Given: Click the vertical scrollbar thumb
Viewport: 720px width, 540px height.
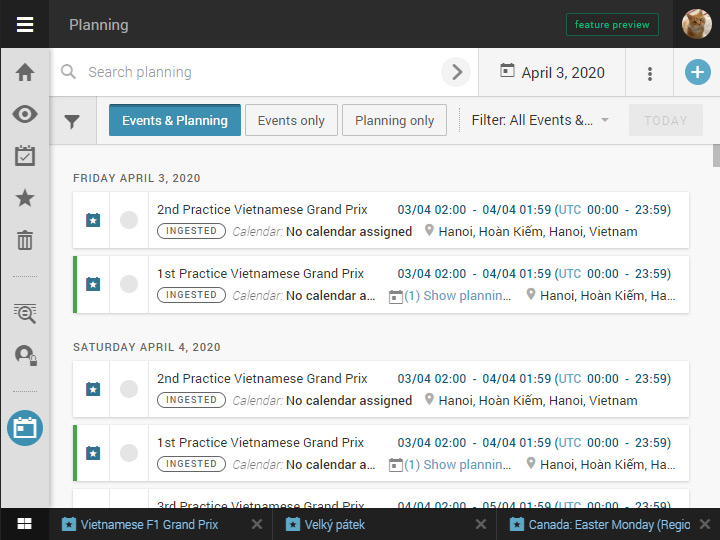Looking at the screenshot, I should point(716,156).
